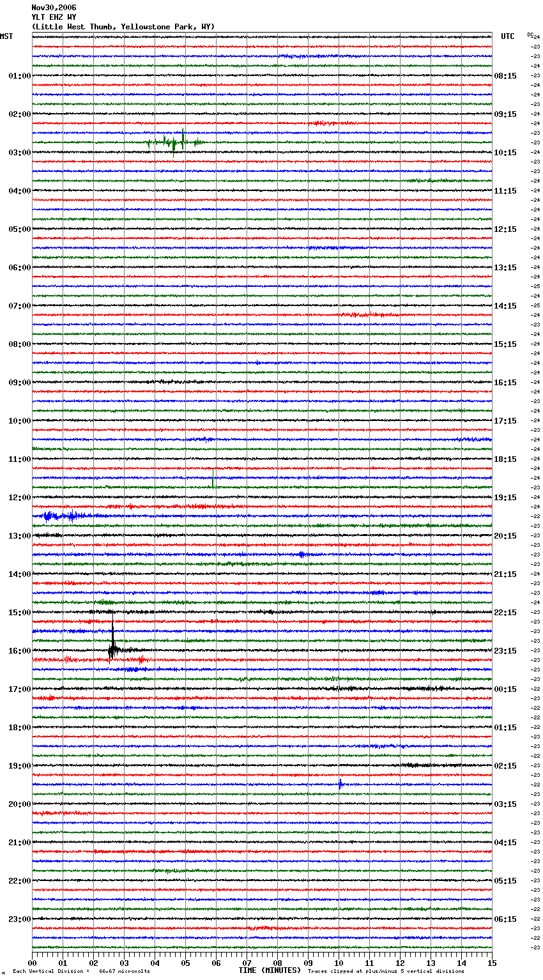The image size is (543, 980).
Task: Select the 07:00 MST hour label
Action: (19, 306)
